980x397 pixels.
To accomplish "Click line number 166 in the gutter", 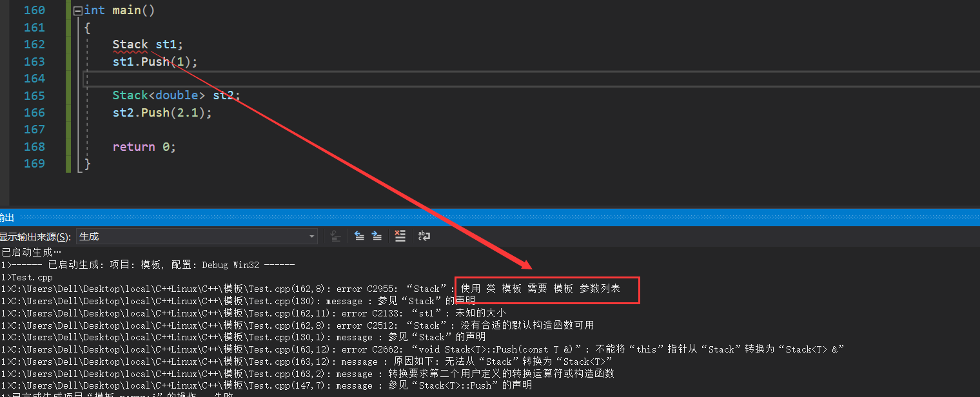I will [34, 113].
